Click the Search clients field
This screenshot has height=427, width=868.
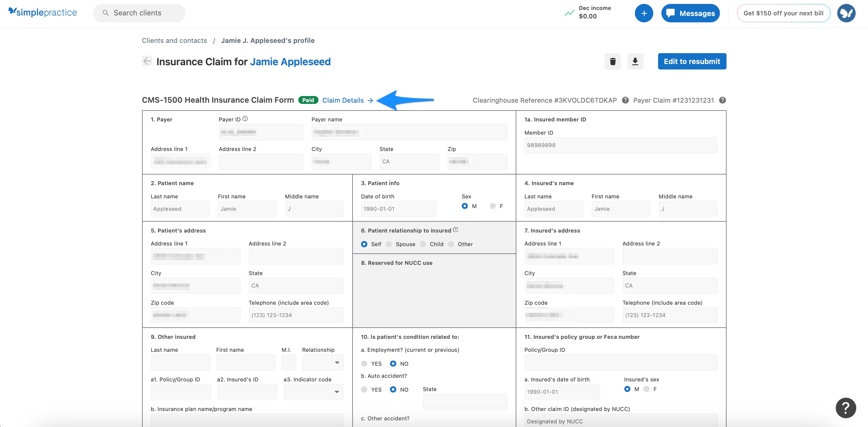pyautogui.click(x=139, y=13)
